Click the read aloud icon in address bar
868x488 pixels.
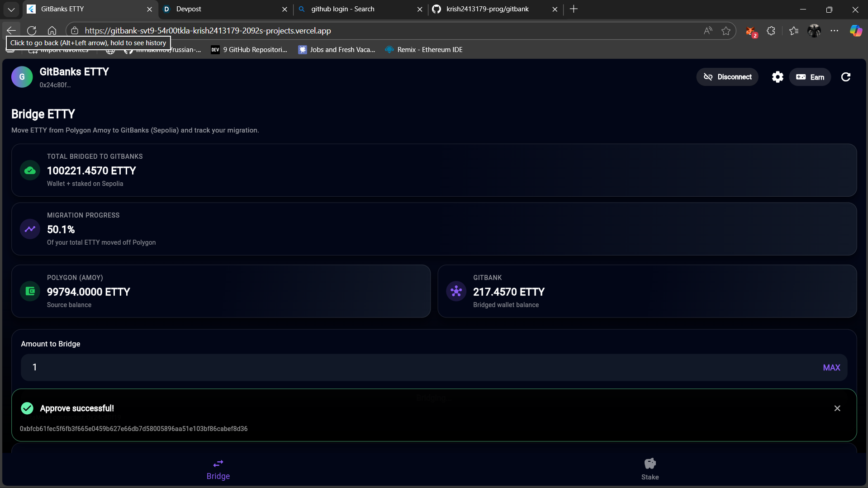(708, 31)
